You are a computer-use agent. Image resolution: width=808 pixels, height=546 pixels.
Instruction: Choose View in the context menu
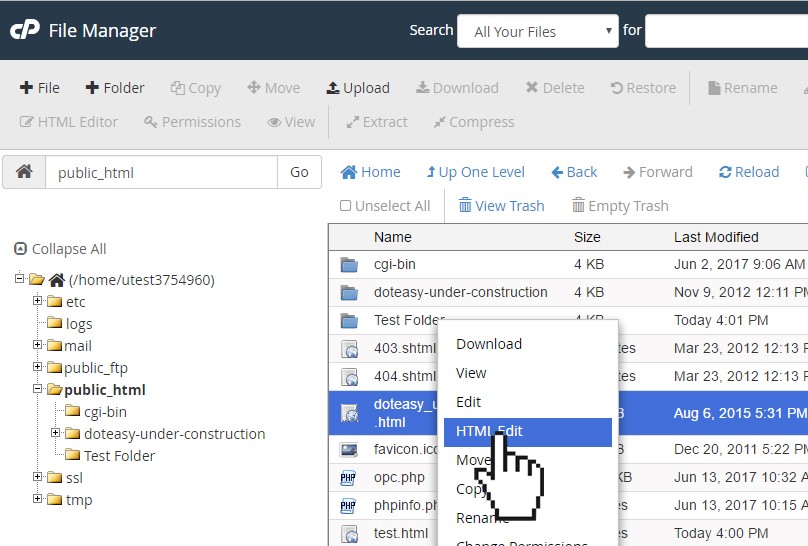coord(528,373)
